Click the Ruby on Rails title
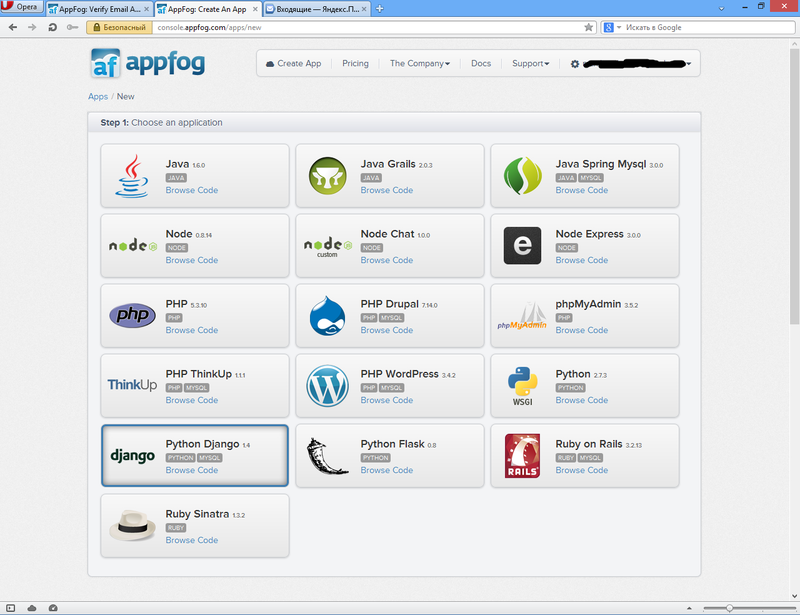 (x=589, y=444)
